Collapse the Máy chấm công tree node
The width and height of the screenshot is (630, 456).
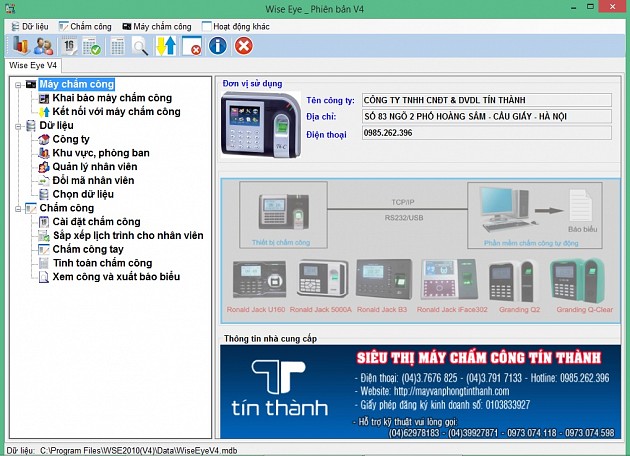pos(18,85)
